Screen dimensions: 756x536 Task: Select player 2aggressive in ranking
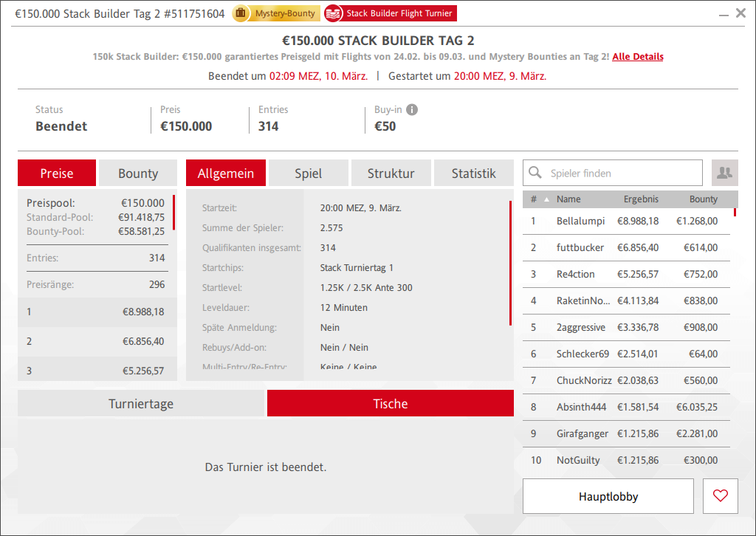[x=626, y=327]
